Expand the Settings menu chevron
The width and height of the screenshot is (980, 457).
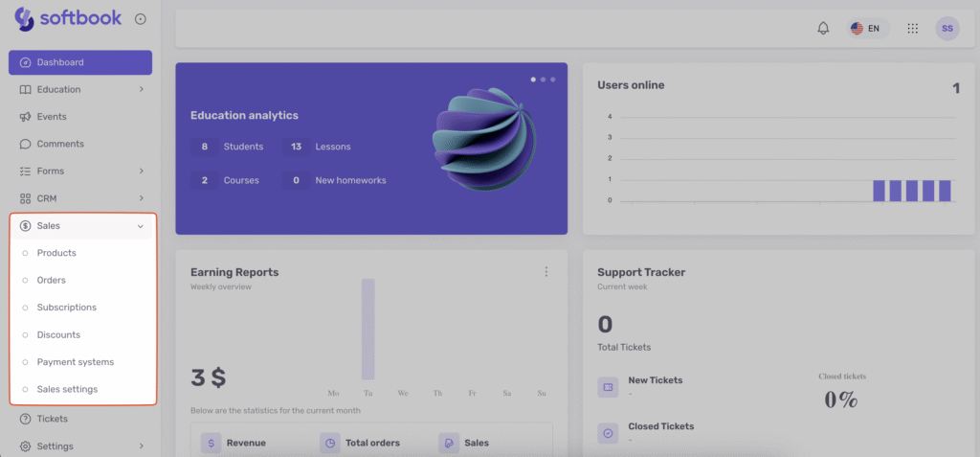[142, 446]
